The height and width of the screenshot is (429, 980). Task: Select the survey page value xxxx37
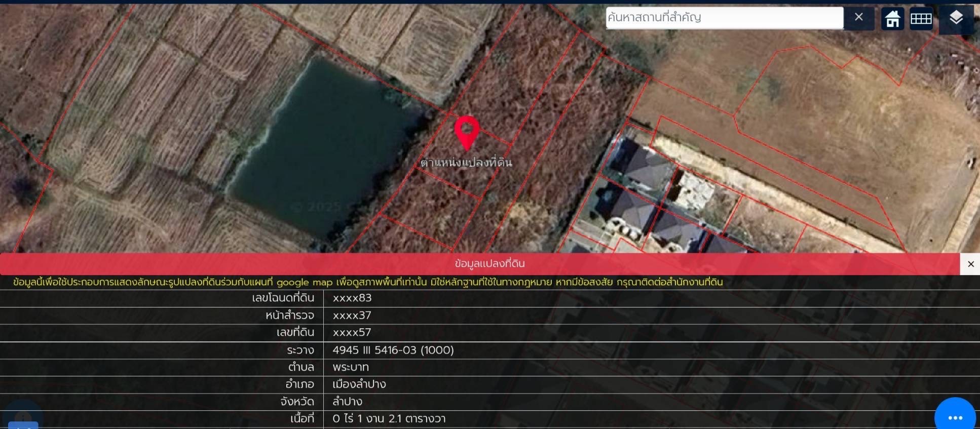(x=352, y=316)
